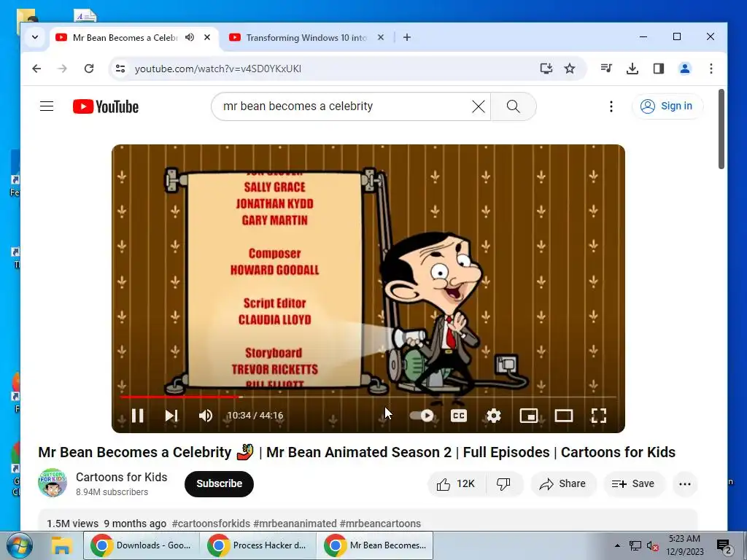This screenshot has width=747, height=560.
Task: Open media controls in Chrome toolbar
Action: click(606, 69)
